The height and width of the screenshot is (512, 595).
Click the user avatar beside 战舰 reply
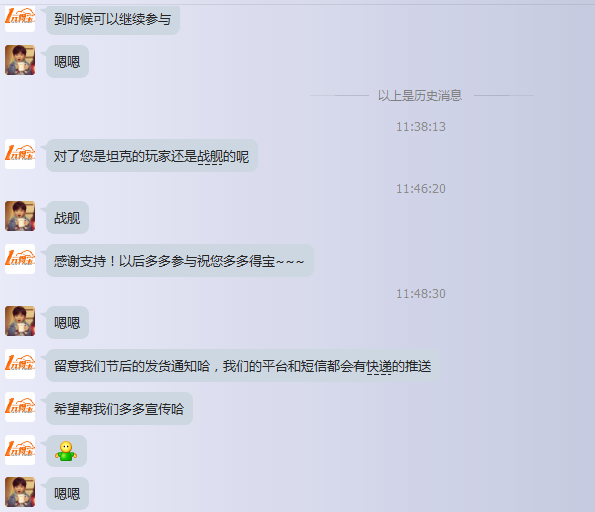point(20,216)
